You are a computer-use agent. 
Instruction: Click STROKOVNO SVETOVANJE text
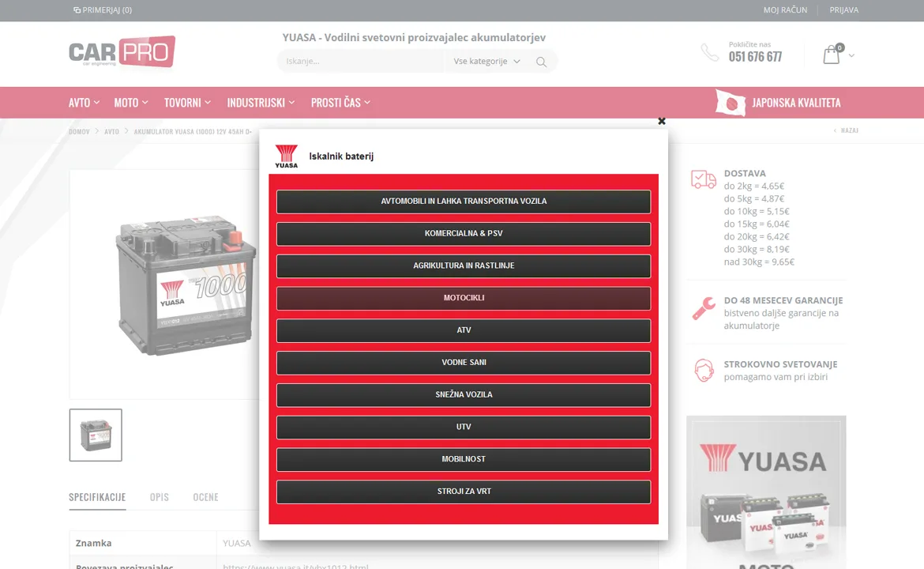pyautogui.click(x=780, y=364)
